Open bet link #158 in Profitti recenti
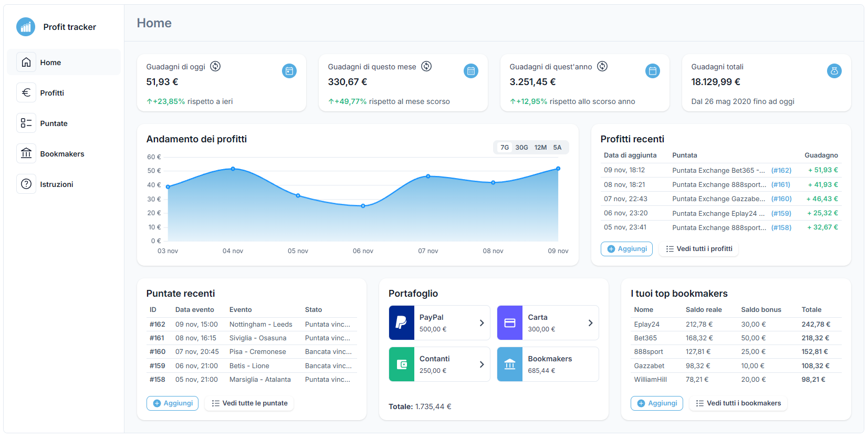 781,228
